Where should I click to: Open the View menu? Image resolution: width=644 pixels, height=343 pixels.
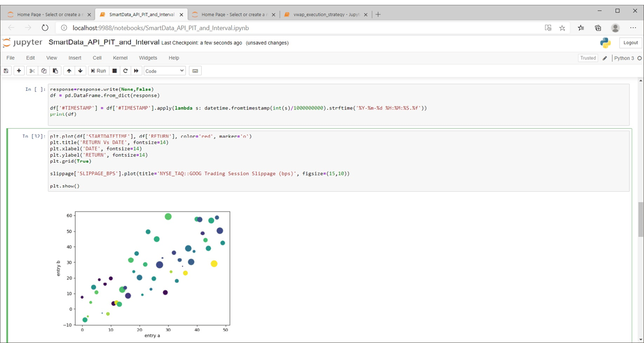pyautogui.click(x=52, y=58)
